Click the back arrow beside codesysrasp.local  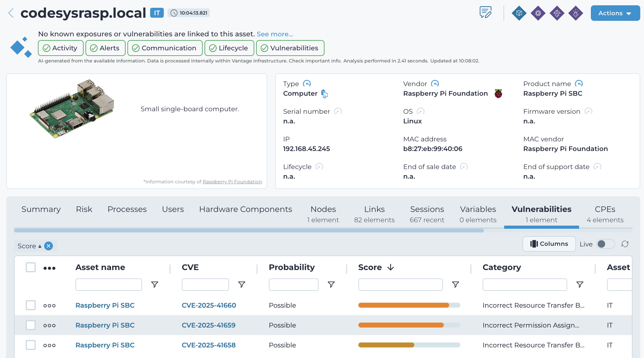click(11, 13)
